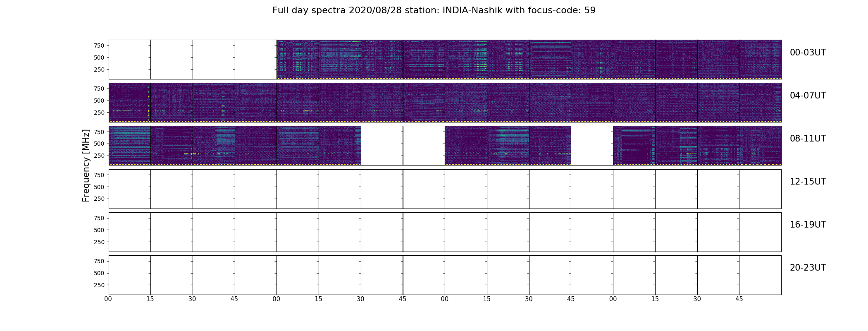Click the leftmost '00' x-axis tick label
Image resolution: width=868 pixels, height=331 pixels.
pos(108,299)
